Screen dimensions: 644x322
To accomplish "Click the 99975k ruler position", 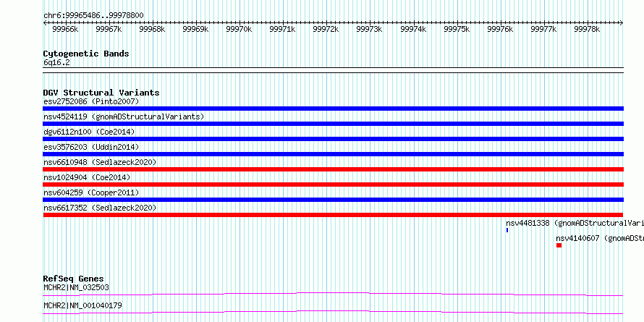I will [457, 29].
